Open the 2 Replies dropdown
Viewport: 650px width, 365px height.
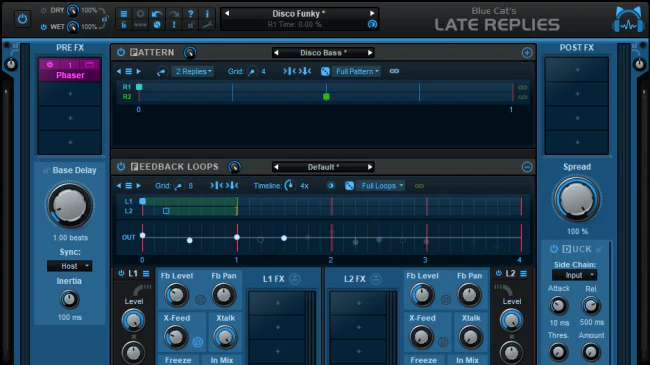tap(193, 71)
